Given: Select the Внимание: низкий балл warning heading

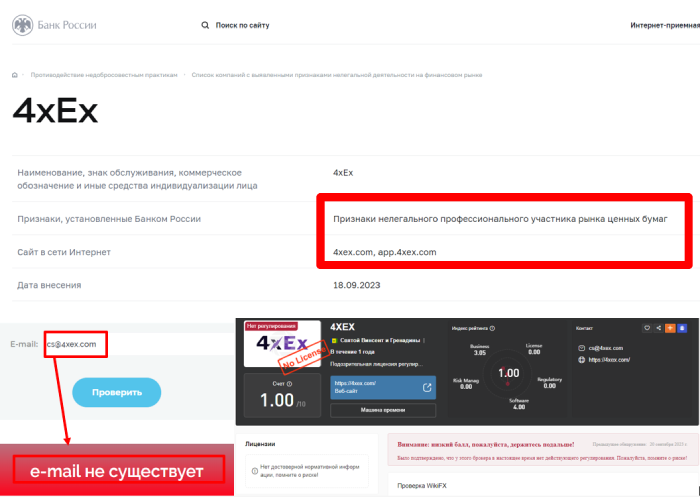Looking at the screenshot, I should [x=486, y=445].
